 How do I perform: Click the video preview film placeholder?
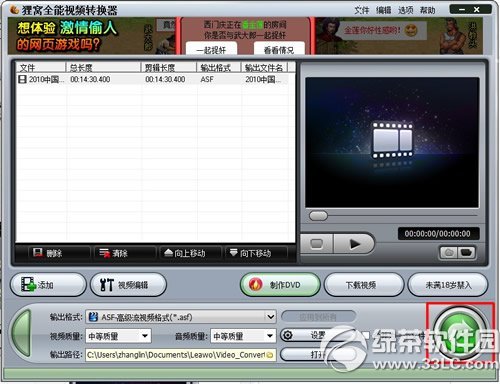(392, 142)
